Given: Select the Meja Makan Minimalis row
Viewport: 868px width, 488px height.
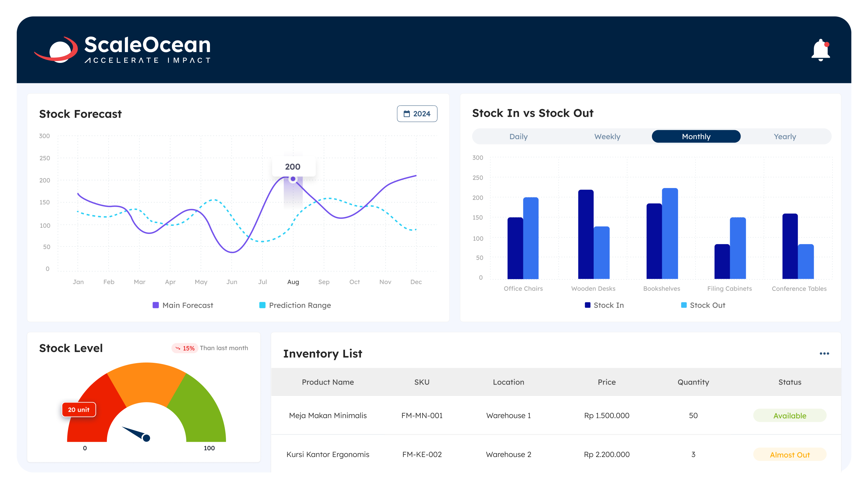Looking at the screenshot, I should [328, 415].
